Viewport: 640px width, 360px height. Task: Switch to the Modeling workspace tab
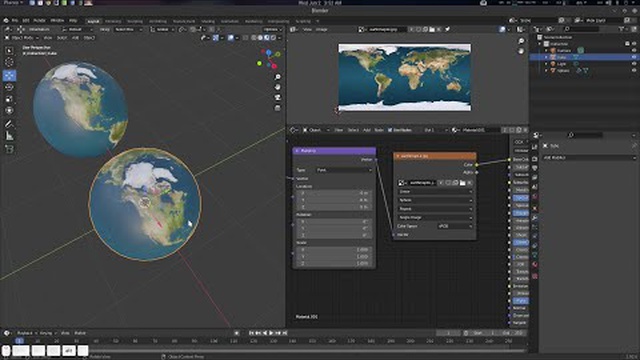(x=113, y=21)
